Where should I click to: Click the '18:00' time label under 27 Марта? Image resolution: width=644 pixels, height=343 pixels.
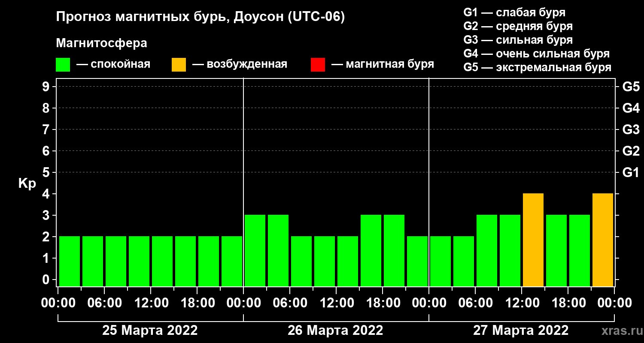pos(568,303)
